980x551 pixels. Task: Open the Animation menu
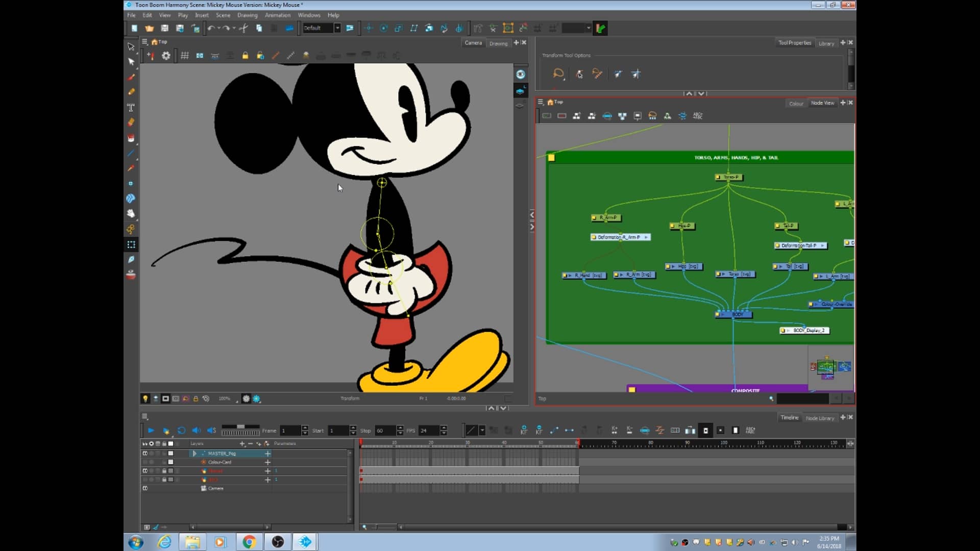277,15
